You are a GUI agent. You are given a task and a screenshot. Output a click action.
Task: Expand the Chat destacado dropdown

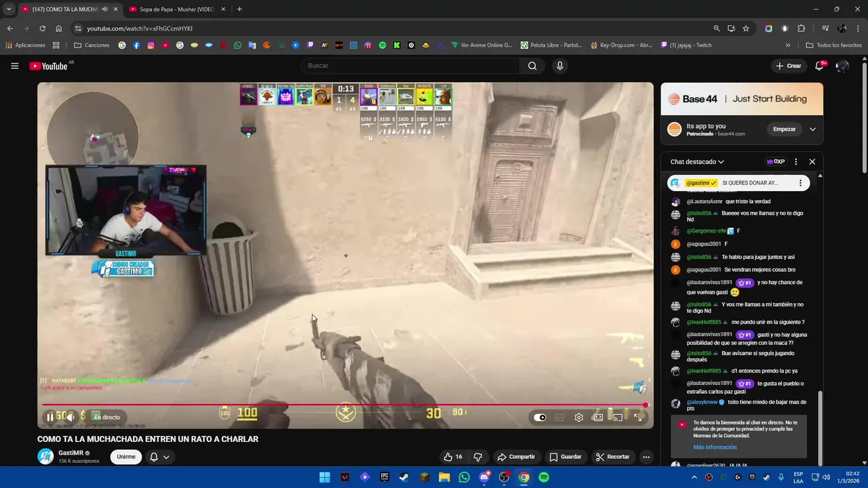(x=697, y=162)
